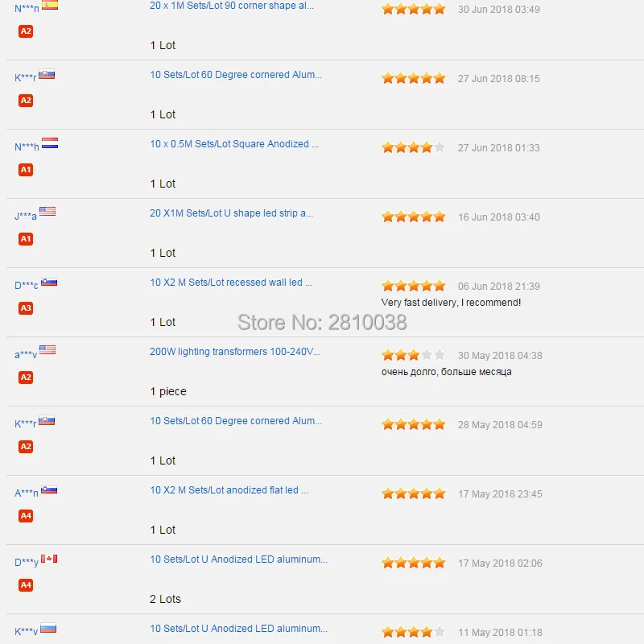
Task: Open the 60 Degree cornered Alum link in the 27 Jun row
Action: [x=236, y=75]
